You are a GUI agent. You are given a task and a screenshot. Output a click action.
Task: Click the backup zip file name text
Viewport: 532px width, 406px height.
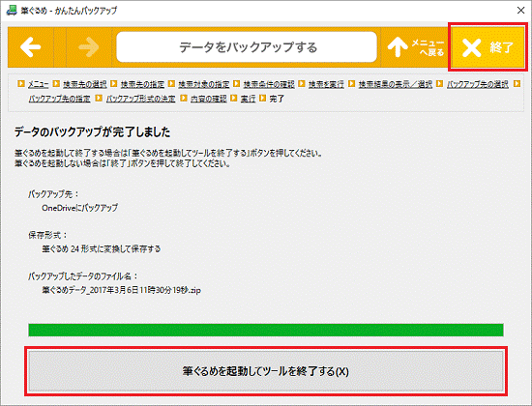[122, 290]
